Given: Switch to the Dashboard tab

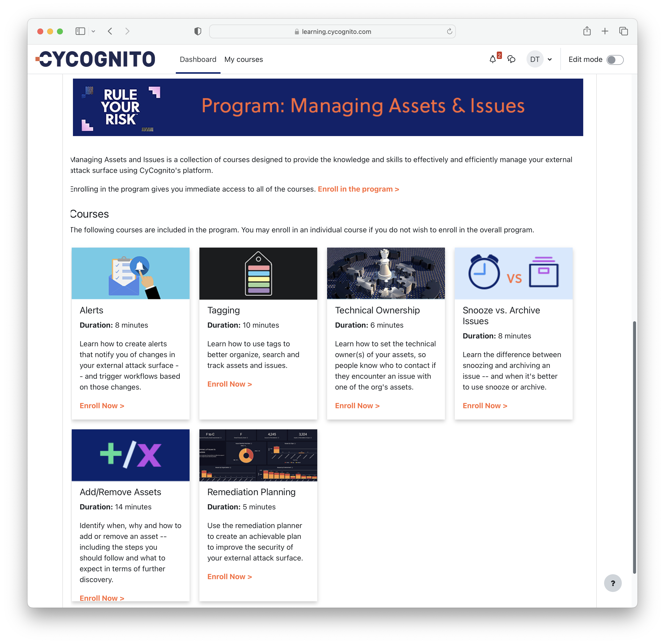Looking at the screenshot, I should 198,59.
